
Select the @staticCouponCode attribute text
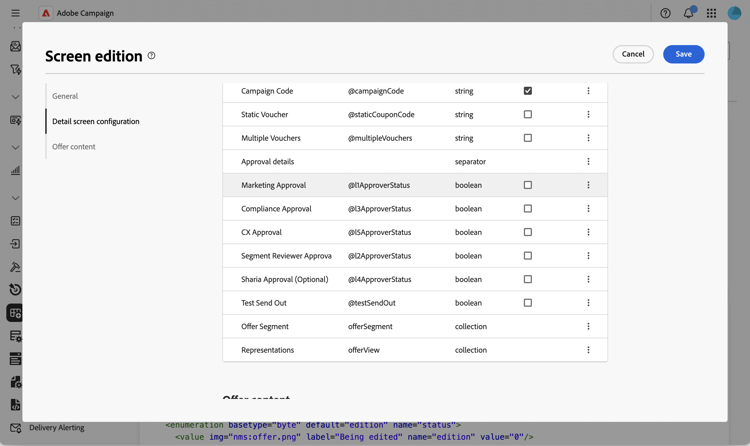(381, 114)
